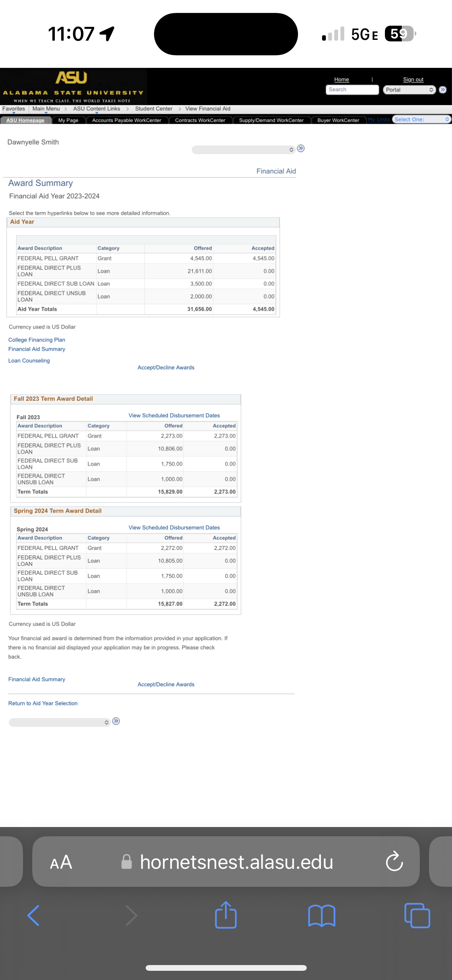Tap the Safari back arrow
This screenshot has height=980, width=452.
pos(33,915)
